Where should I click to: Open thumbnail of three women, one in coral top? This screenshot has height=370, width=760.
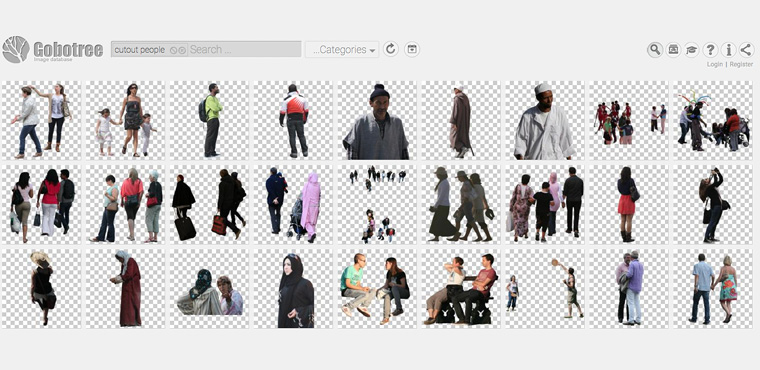click(126, 204)
